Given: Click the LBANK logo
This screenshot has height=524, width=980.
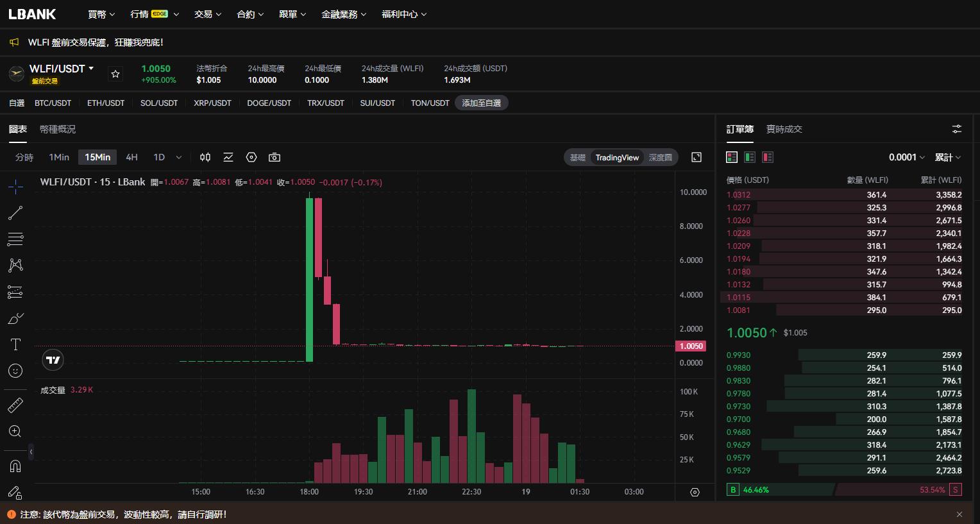Looking at the screenshot, I should [x=32, y=14].
